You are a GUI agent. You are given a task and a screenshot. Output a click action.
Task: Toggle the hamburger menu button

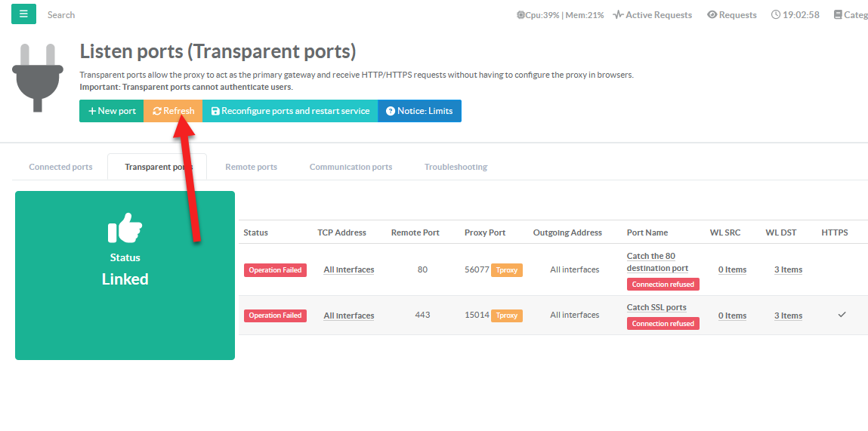pos(23,14)
